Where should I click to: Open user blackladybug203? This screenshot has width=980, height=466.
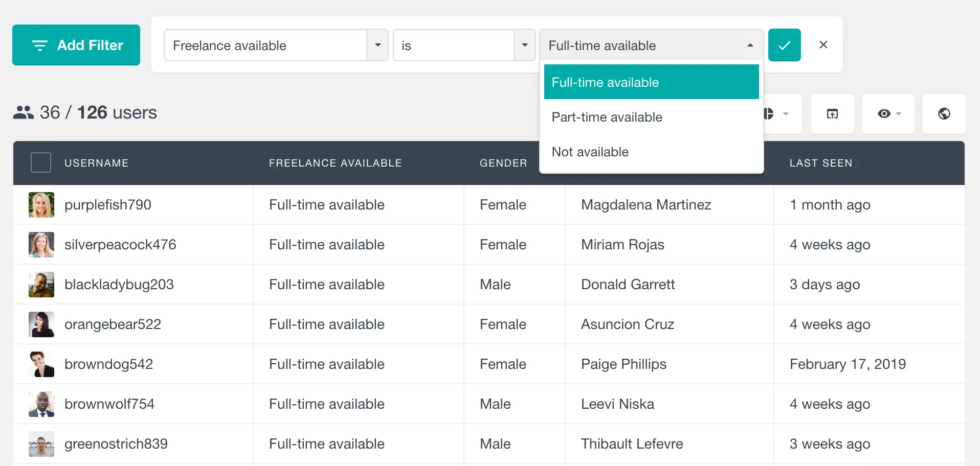point(119,285)
